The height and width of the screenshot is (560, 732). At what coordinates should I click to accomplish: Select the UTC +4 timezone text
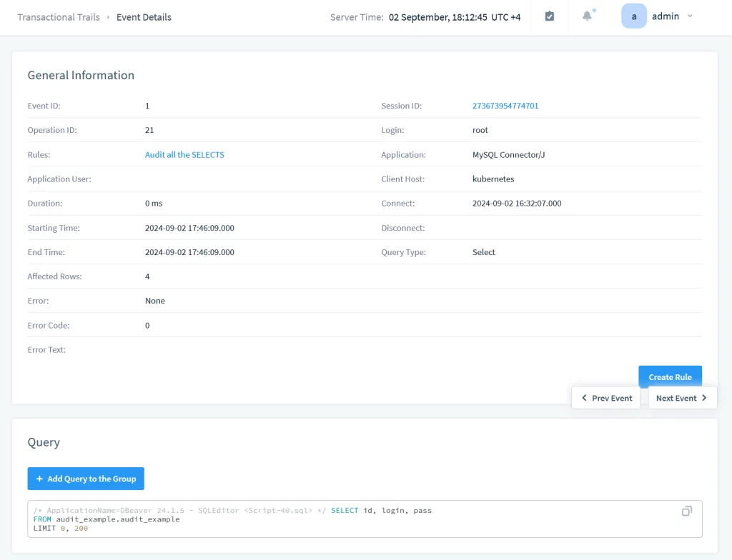505,17
